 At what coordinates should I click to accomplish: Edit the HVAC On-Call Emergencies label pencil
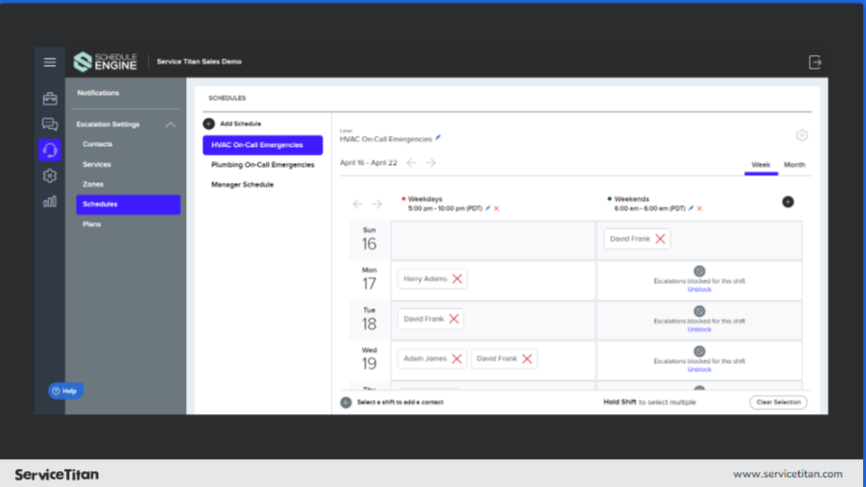tap(438, 137)
